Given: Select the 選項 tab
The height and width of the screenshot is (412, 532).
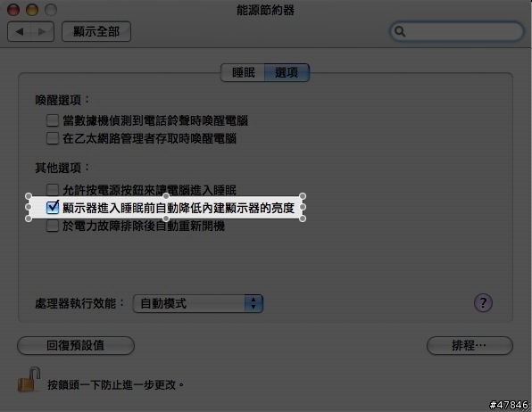Looking at the screenshot, I should pos(287,72).
